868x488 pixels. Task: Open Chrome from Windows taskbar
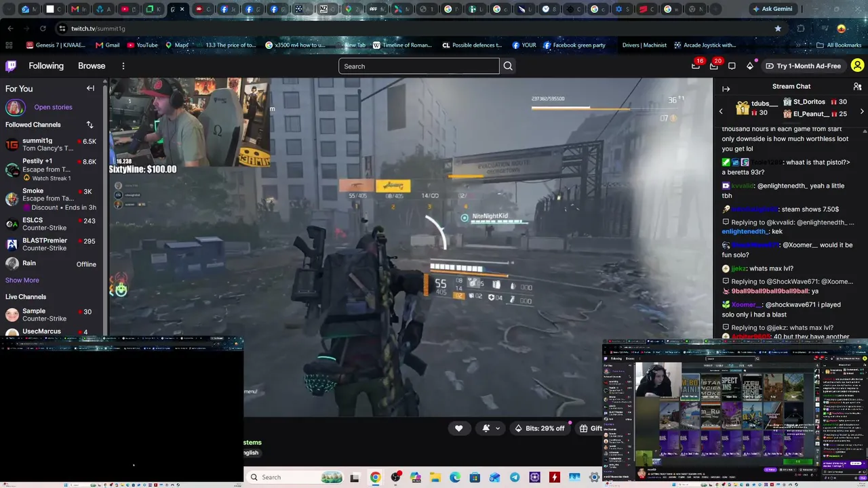click(x=375, y=477)
